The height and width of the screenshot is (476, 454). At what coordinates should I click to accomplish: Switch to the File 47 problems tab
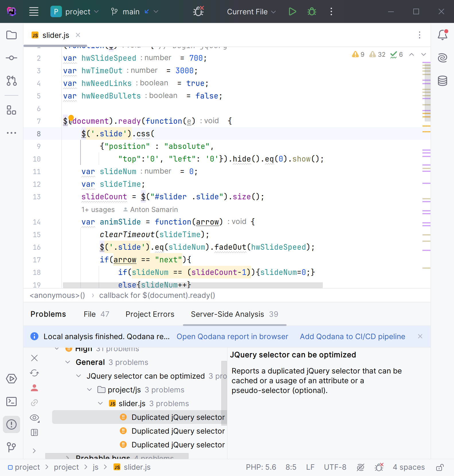[96, 314]
